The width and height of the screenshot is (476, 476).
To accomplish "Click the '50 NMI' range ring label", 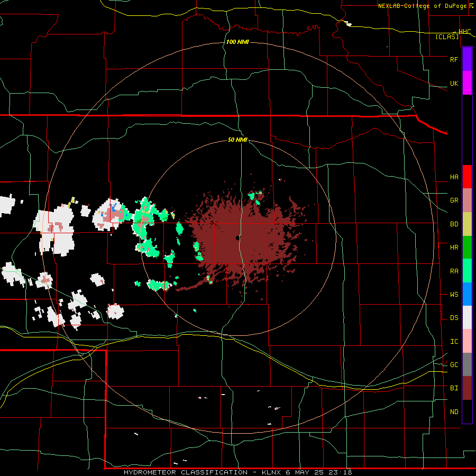I will (237, 140).
